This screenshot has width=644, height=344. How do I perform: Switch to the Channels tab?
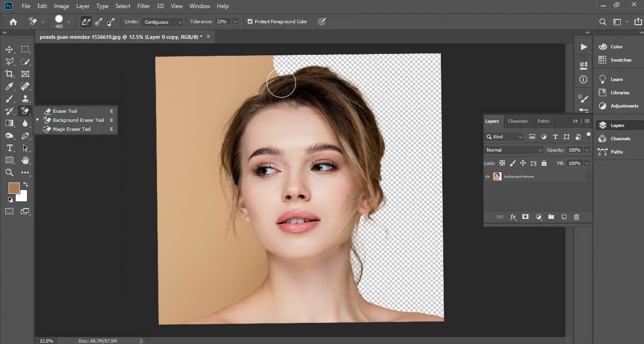click(518, 121)
